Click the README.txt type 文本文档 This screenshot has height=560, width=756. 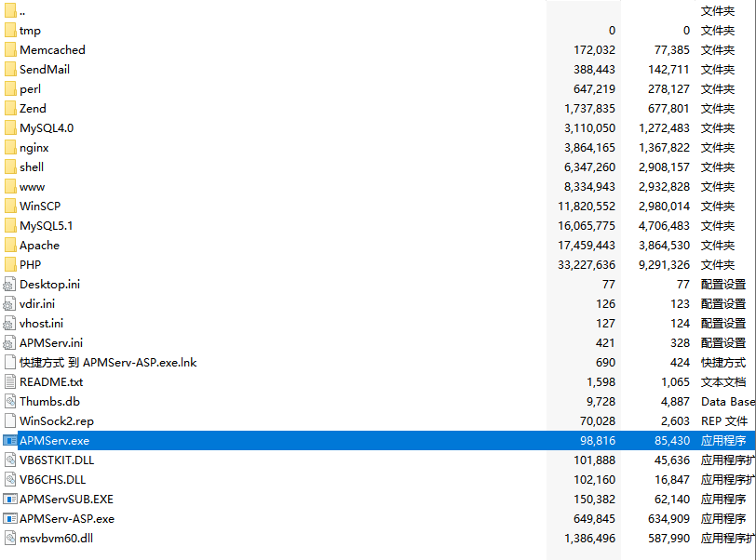pyautogui.click(x=723, y=381)
